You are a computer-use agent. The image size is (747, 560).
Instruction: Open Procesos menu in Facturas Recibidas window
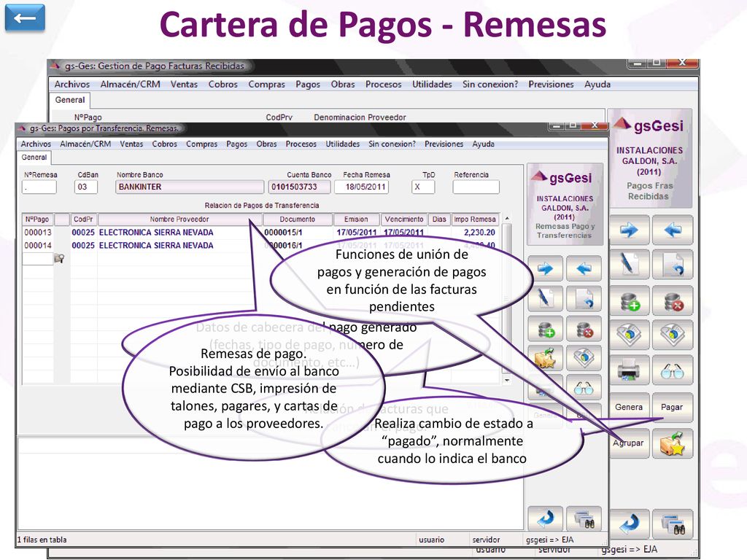pos(384,85)
